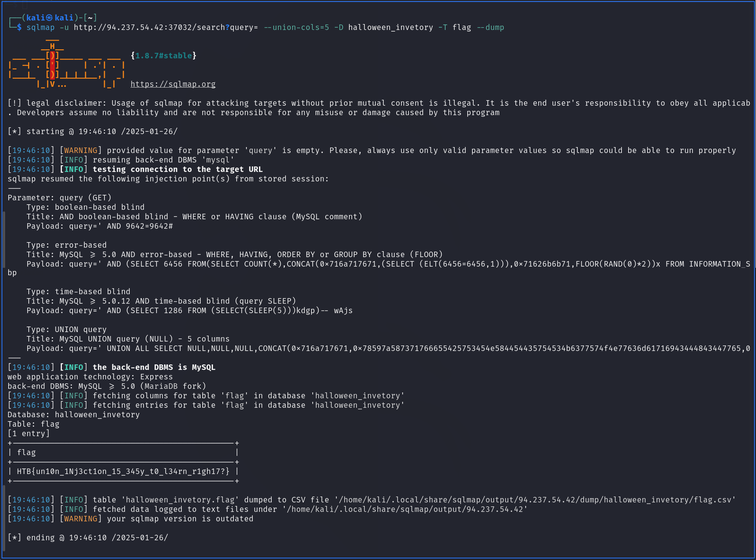Click the HTB flag value in dump table
The image size is (756, 560).
(x=123, y=471)
